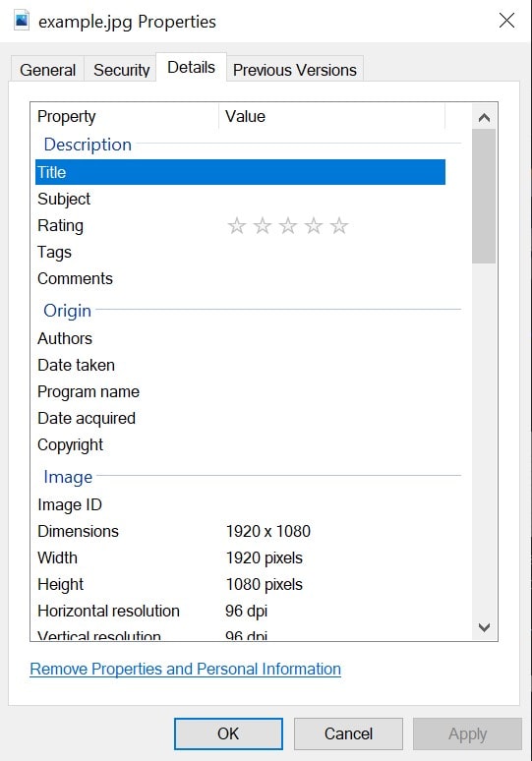
Task: Set rating to three stars
Action: click(288, 226)
